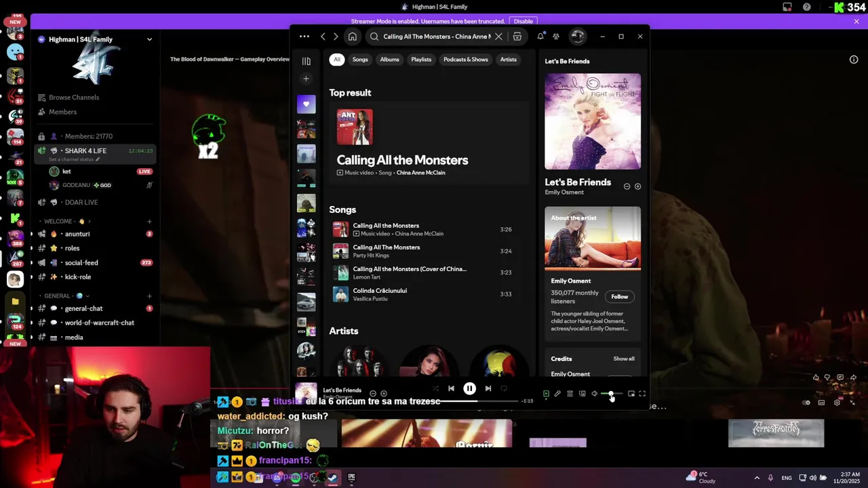
Task: Add Let's Be Friends to Liked Songs in panel
Action: 637,186
